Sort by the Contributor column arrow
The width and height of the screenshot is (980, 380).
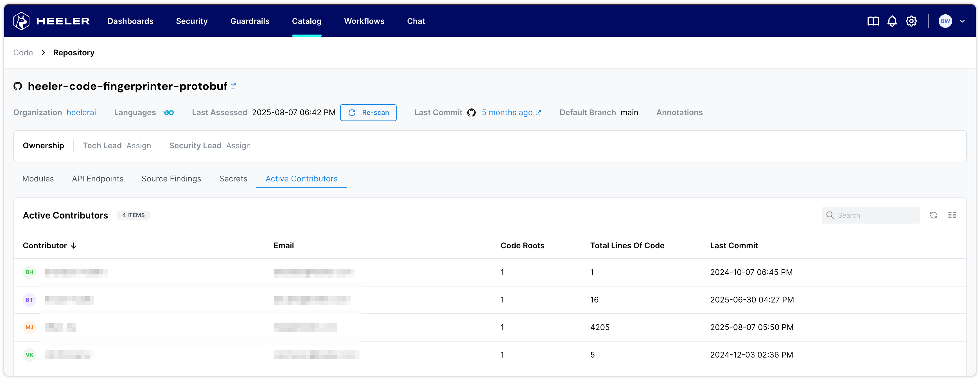click(74, 246)
